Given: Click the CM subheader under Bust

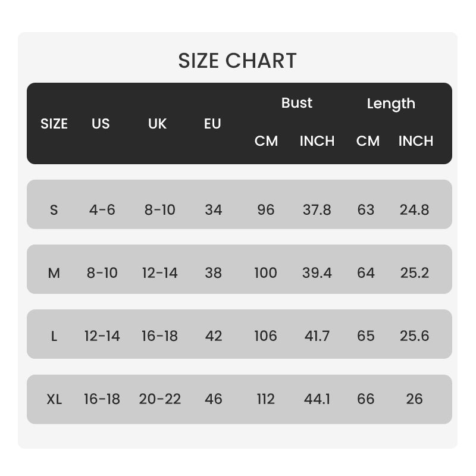Looking at the screenshot, I should 266,141.
